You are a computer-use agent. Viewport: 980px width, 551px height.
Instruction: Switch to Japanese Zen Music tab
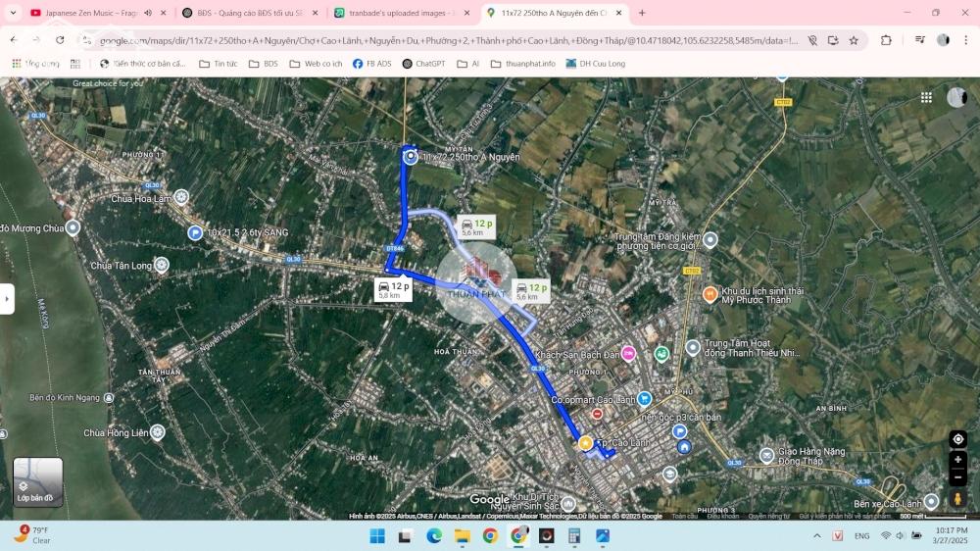pyautogui.click(x=91, y=13)
